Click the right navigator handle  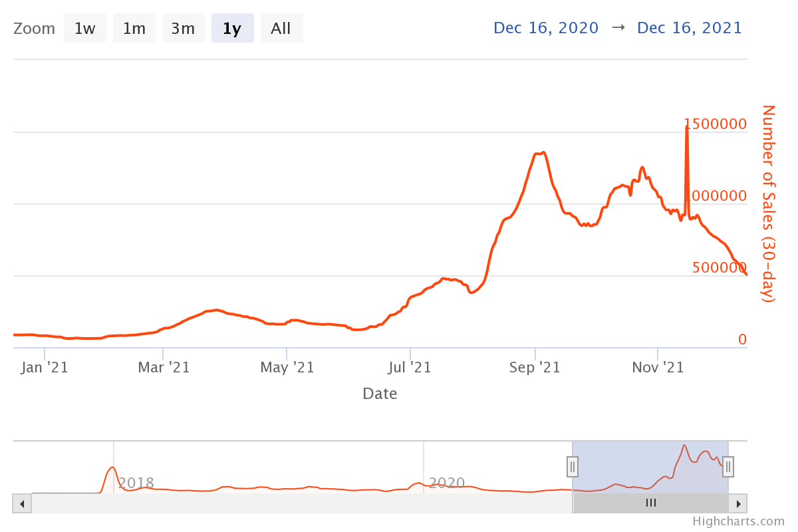[728, 467]
